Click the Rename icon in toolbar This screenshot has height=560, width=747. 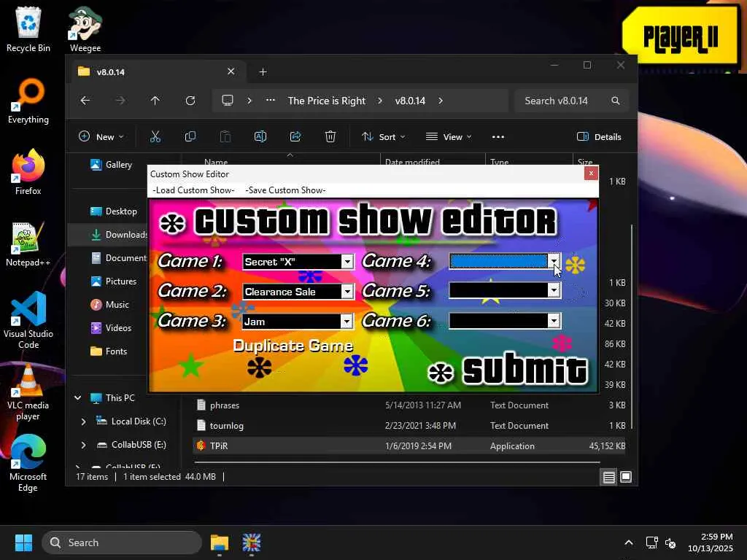tap(260, 136)
